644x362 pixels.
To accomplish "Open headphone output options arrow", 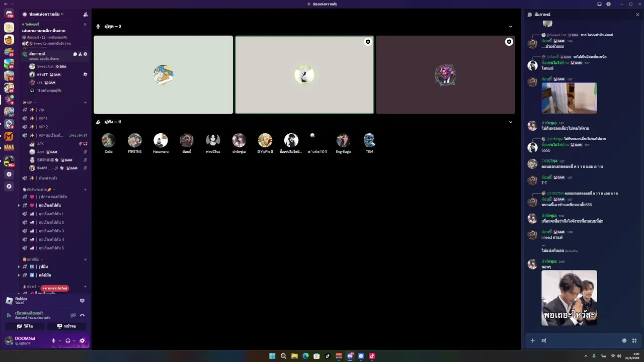I will tap(74, 341).
